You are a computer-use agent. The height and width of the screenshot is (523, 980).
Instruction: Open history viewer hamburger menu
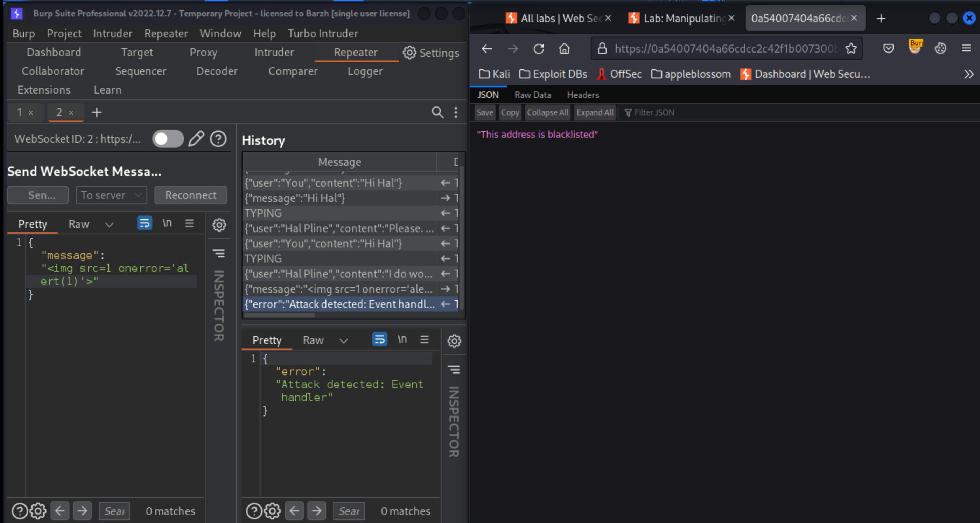coord(425,339)
